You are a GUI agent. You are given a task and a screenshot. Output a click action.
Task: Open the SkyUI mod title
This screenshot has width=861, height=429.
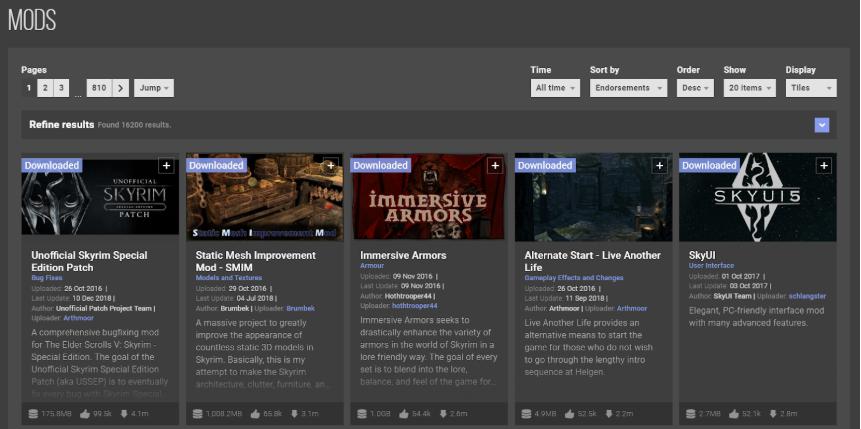point(702,255)
